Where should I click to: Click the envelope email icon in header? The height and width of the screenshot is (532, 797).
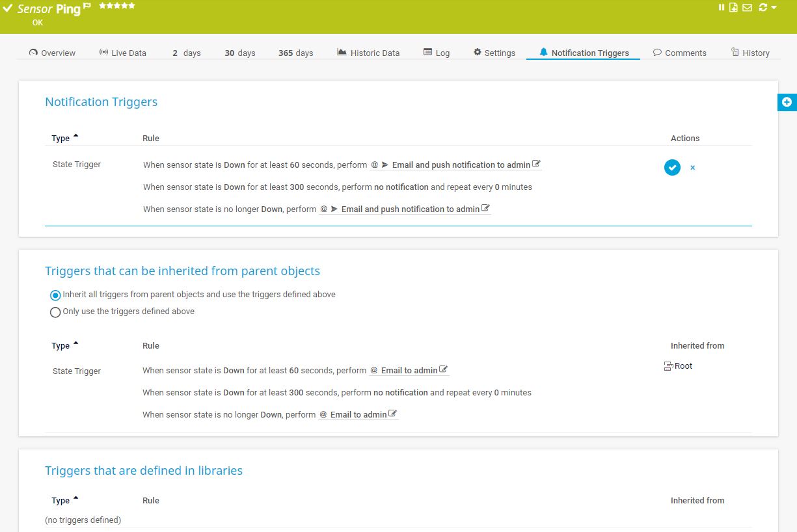pos(746,8)
